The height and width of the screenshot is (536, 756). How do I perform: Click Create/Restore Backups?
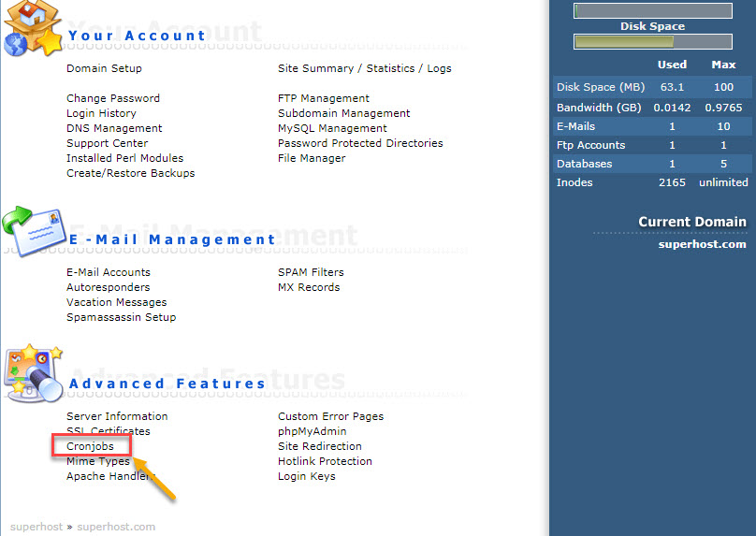(x=130, y=173)
